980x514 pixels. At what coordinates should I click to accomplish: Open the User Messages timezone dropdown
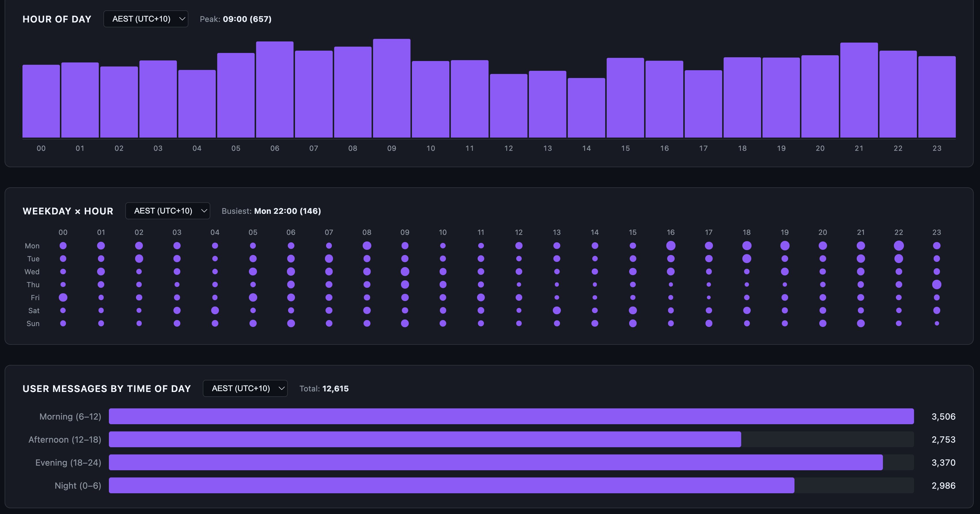(x=245, y=389)
